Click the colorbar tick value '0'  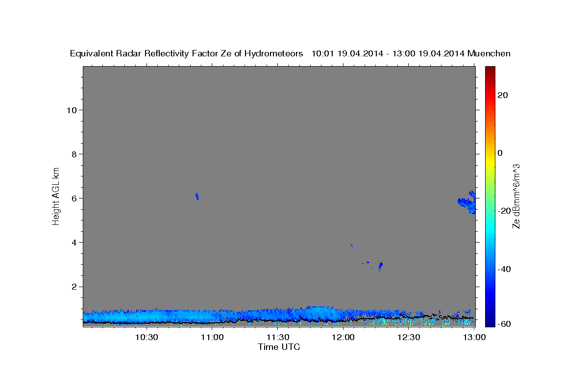click(500, 153)
